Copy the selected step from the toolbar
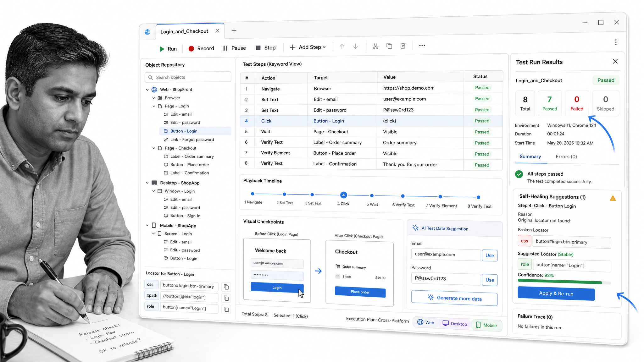The height and width of the screenshot is (362, 644). pyautogui.click(x=389, y=46)
